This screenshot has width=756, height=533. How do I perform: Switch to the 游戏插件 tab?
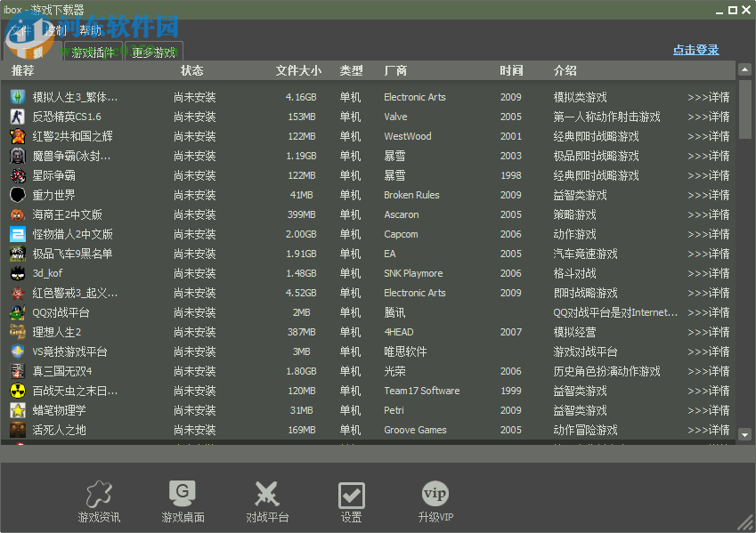(92, 52)
